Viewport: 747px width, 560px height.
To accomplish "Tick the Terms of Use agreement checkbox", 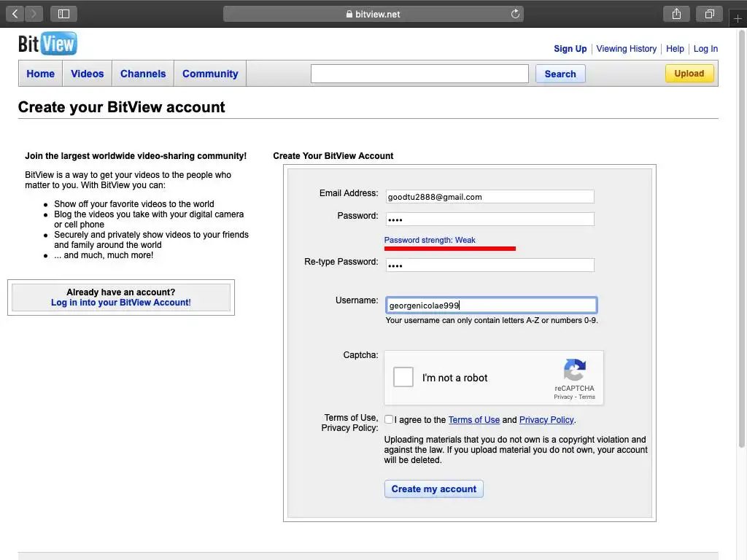I will click(x=389, y=419).
